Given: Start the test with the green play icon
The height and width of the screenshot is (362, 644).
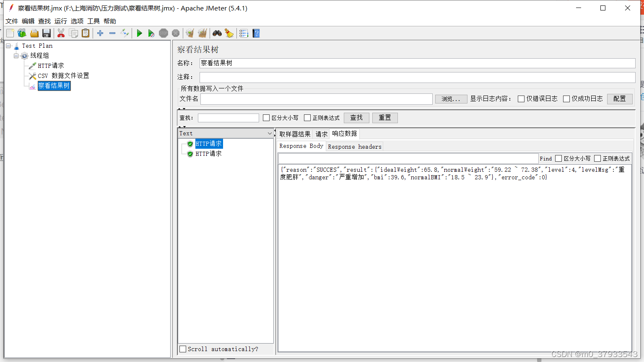Looking at the screenshot, I should tap(140, 33).
